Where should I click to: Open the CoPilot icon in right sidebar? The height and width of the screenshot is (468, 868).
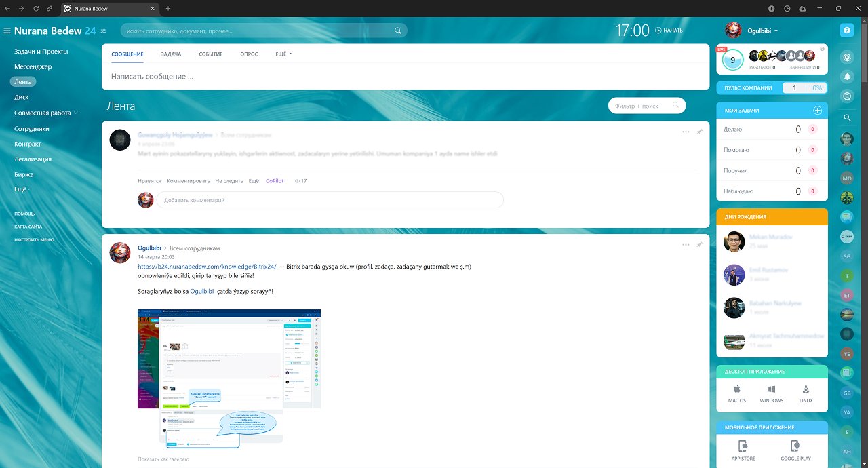tap(846, 58)
